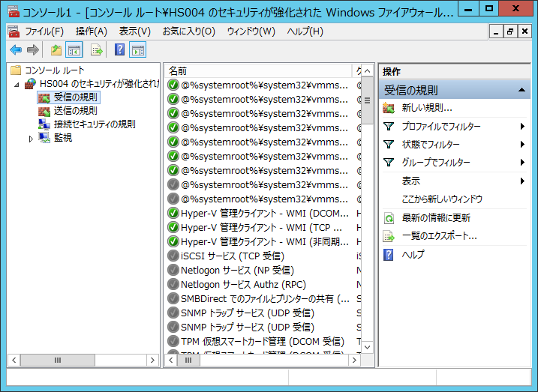Click the HS004 firewall node icon
Image resolution: width=538 pixels, height=392 pixels.
coord(31,84)
